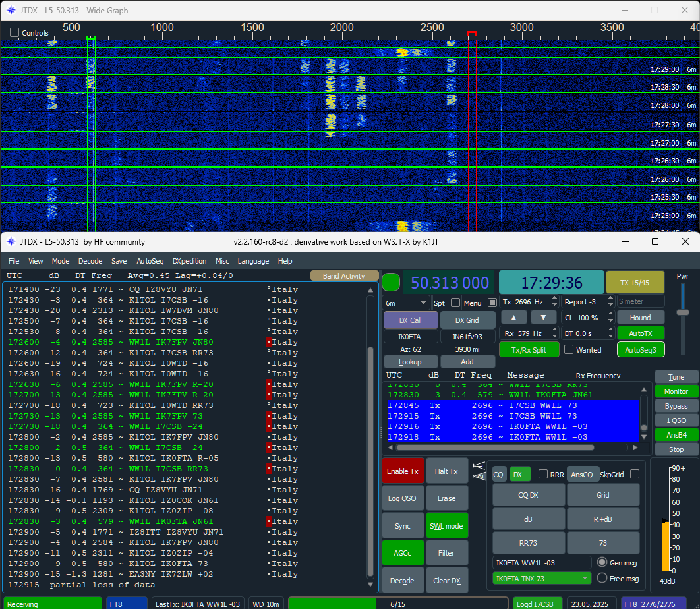Click the Lookup button
Viewport: 700px width, 609px height.
point(410,362)
